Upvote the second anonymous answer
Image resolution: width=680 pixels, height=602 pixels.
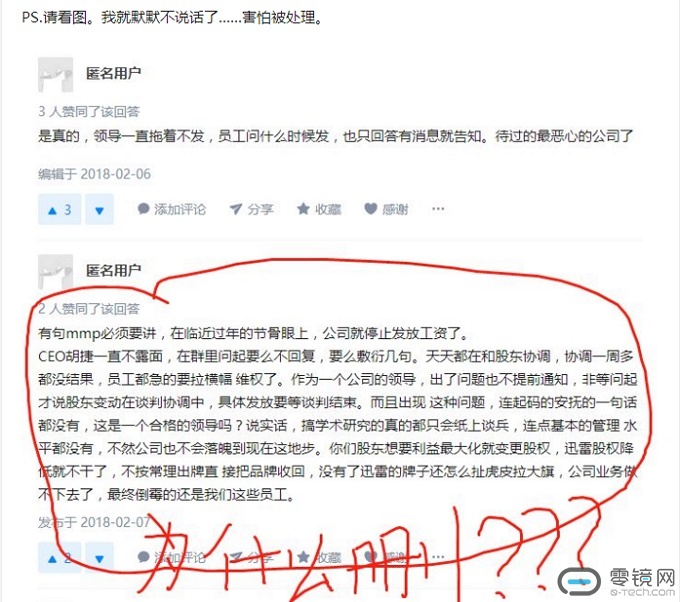pos(59,558)
